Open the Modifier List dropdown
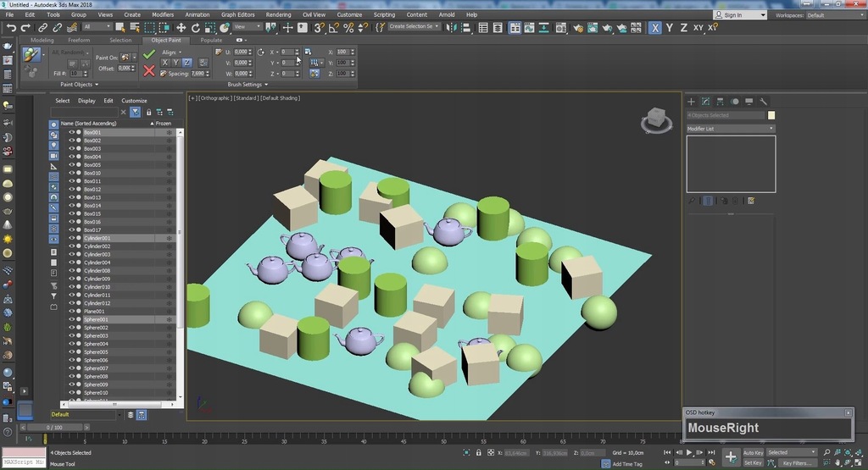The width and height of the screenshot is (868, 470). [x=730, y=129]
